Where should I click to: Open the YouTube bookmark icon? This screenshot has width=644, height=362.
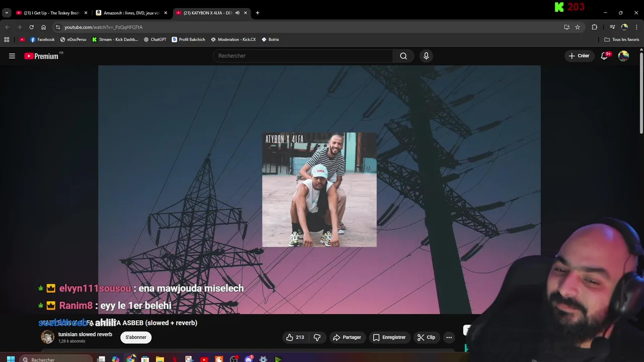pos(22,39)
